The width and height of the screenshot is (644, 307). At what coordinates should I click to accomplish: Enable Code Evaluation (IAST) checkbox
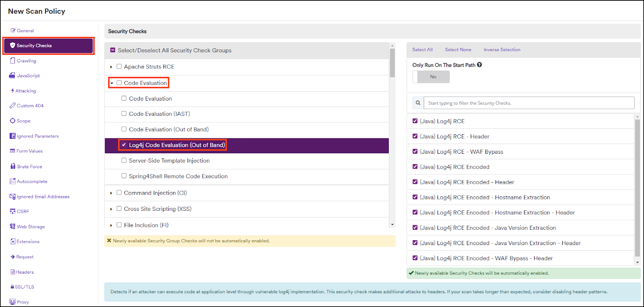tap(124, 113)
